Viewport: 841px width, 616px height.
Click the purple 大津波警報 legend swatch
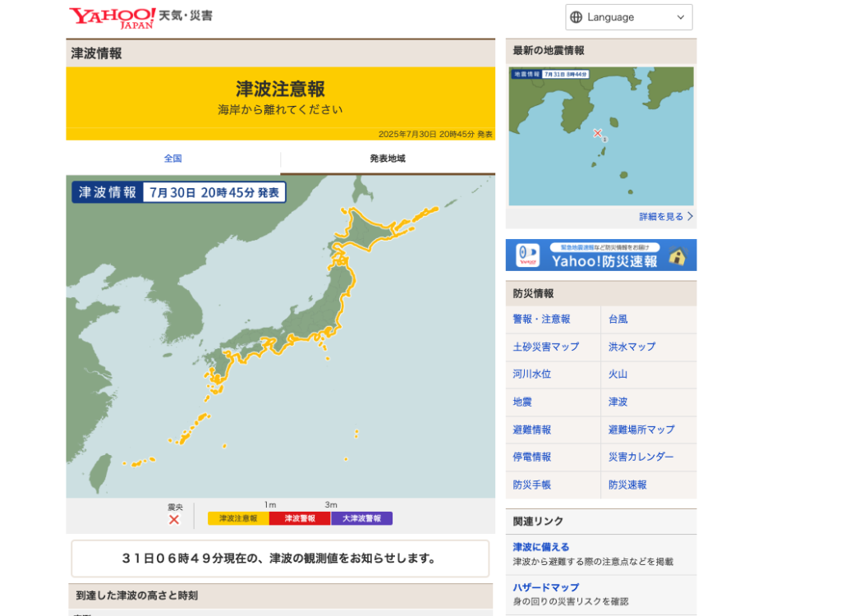[361, 518]
